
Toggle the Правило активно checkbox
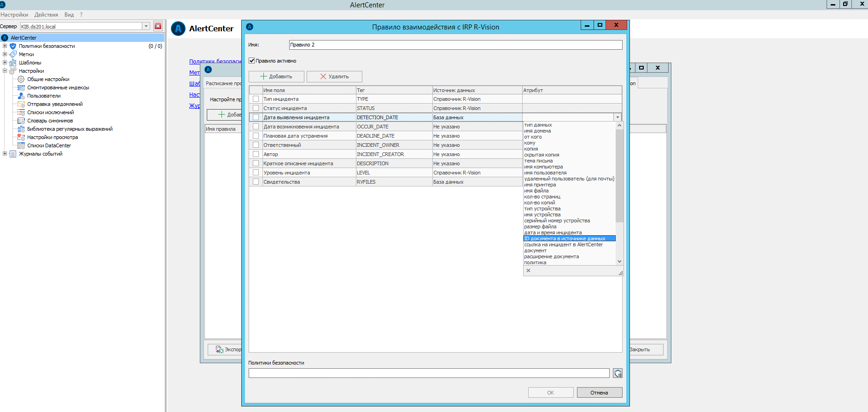tap(252, 61)
